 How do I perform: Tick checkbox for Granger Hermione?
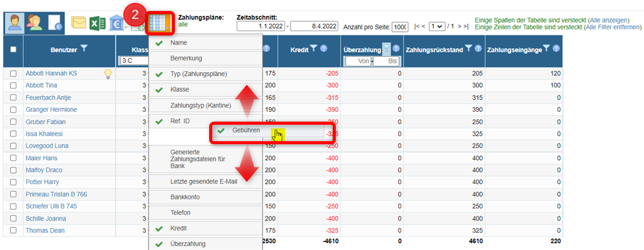(x=13, y=109)
